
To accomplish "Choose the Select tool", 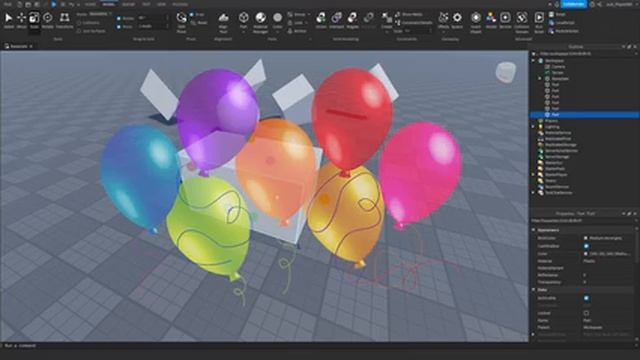I will [9, 20].
